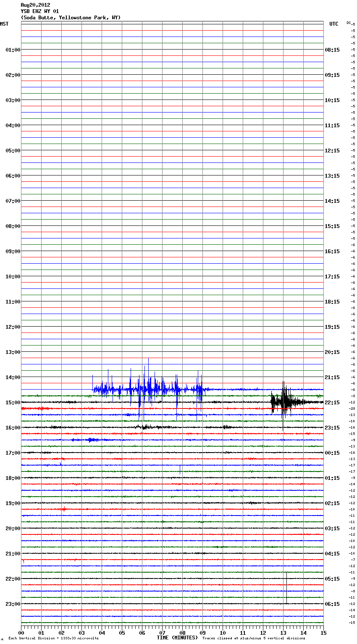Click the TIME (MINUTES) axis title
The width and height of the screenshot is (357, 644).
pyautogui.click(x=177, y=638)
